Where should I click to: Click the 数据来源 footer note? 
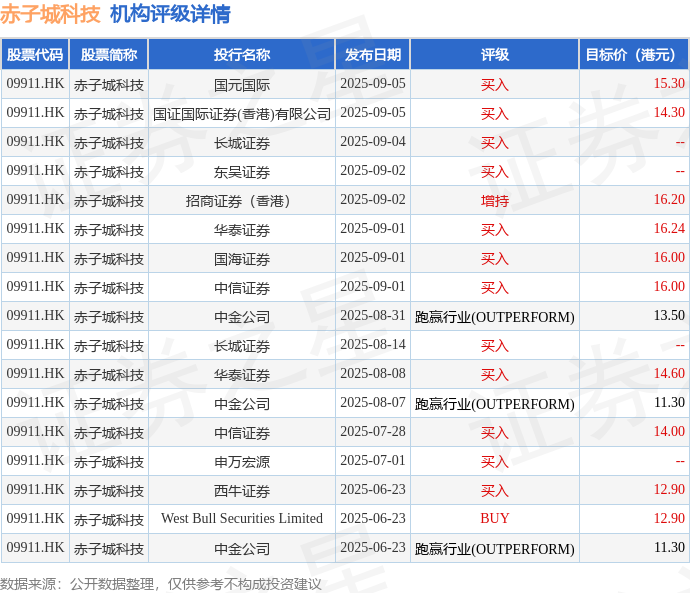[161, 584]
